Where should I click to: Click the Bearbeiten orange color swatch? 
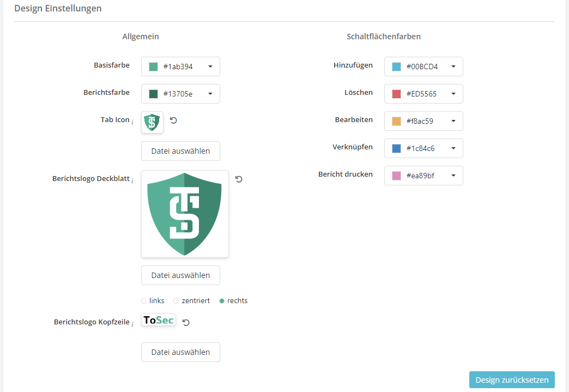tap(397, 121)
